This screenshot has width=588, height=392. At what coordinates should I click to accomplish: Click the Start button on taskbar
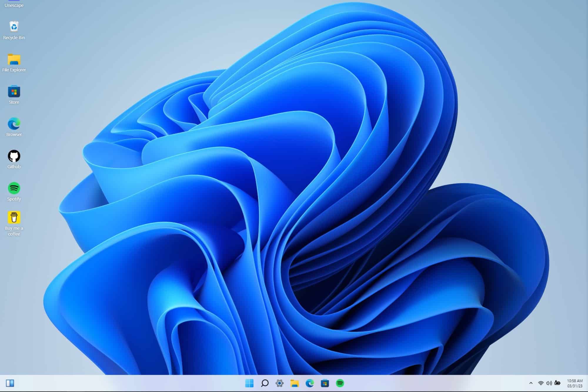point(249,383)
